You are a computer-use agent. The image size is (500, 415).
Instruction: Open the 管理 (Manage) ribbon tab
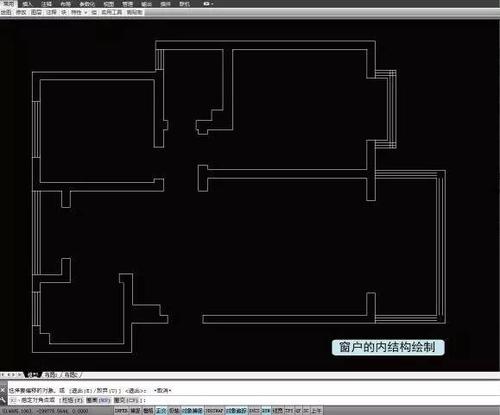coord(127,4)
